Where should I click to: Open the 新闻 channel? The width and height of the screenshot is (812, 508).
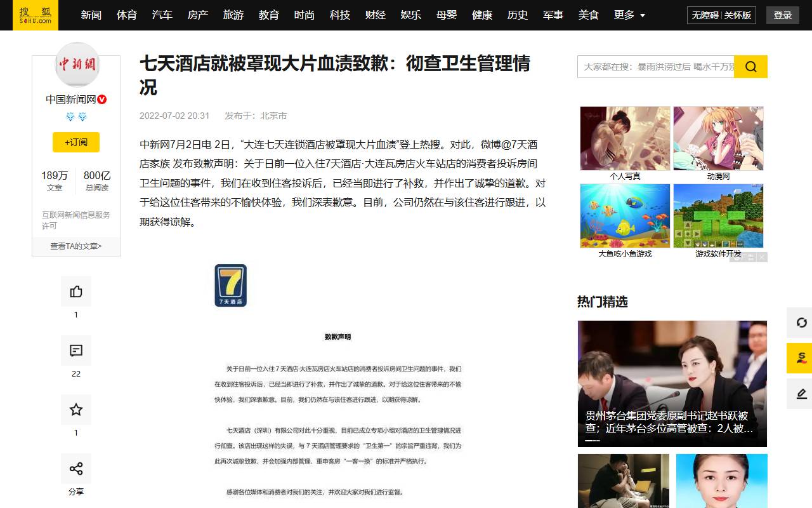tap(91, 15)
